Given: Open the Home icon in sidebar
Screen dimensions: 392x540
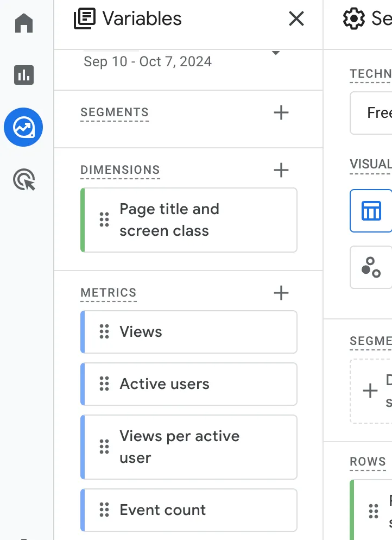Looking at the screenshot, I should point(24,23).
